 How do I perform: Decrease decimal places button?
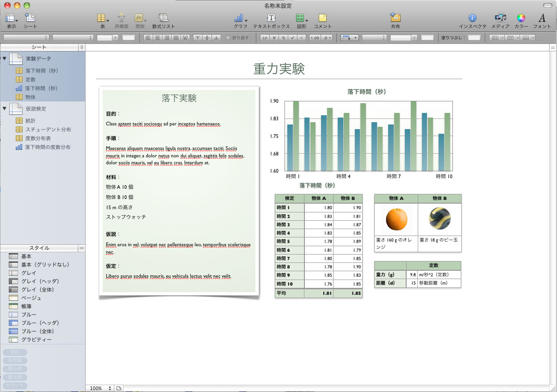[327, 37]
